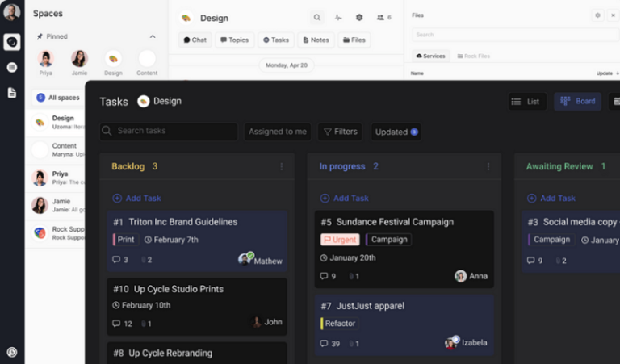Open the Backlog column options menu
Image resolution: width=620 pixels, height=364 pixels.
282,167
